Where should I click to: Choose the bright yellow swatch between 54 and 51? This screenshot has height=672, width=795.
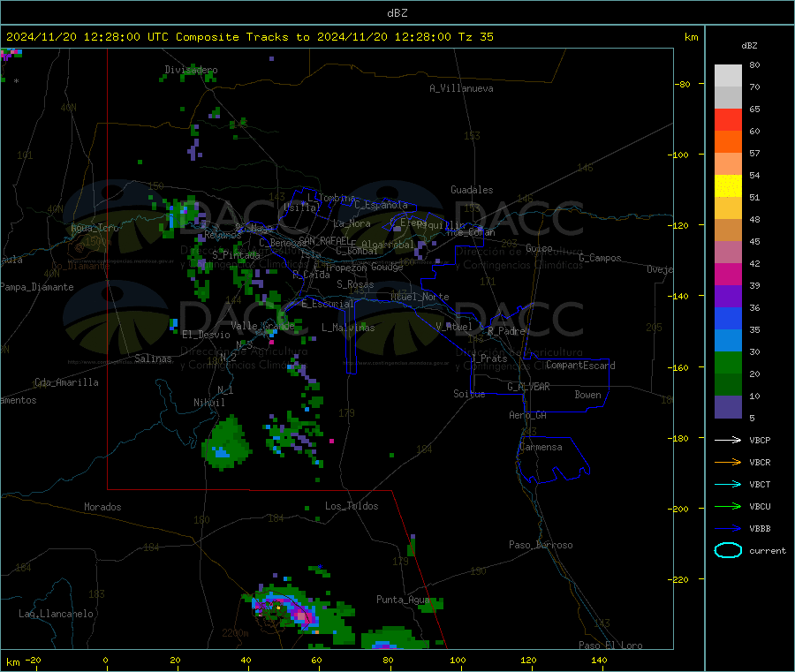coord(728,186)
